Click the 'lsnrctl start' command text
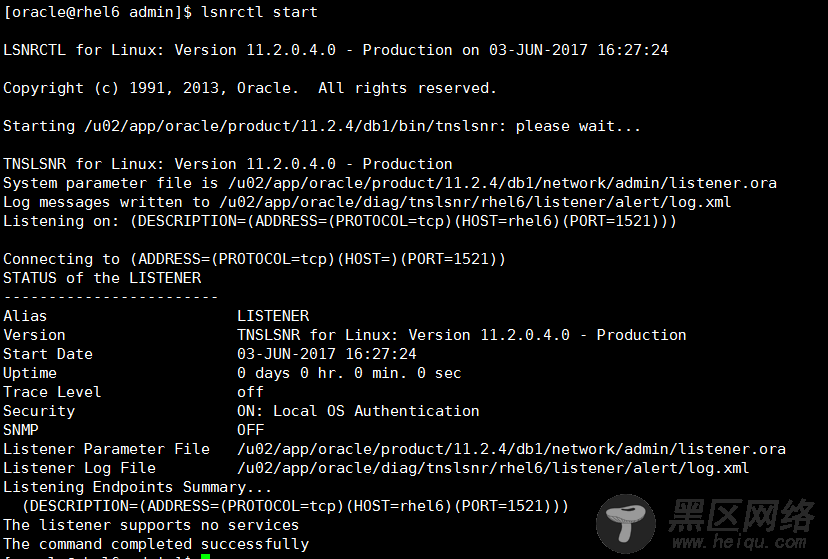 click(x=259, y=12)
